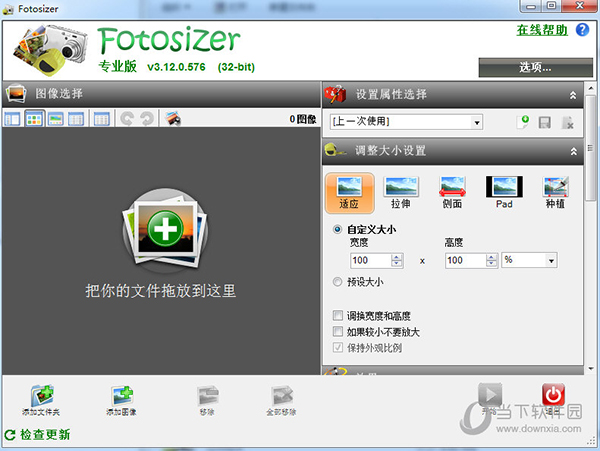Viewport: 600px width, 451px height.
Task: Create a new settings profile
Action: click(523, 122)
